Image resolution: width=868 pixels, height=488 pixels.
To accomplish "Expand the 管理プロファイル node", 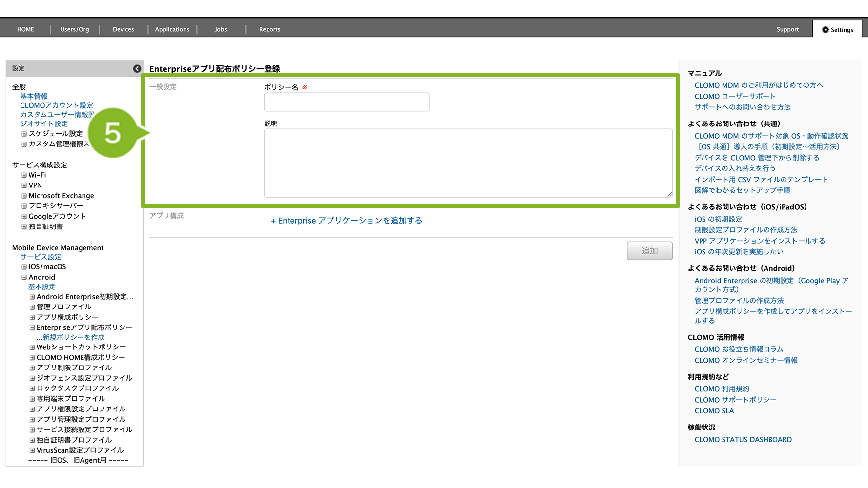I will (32, 307).
